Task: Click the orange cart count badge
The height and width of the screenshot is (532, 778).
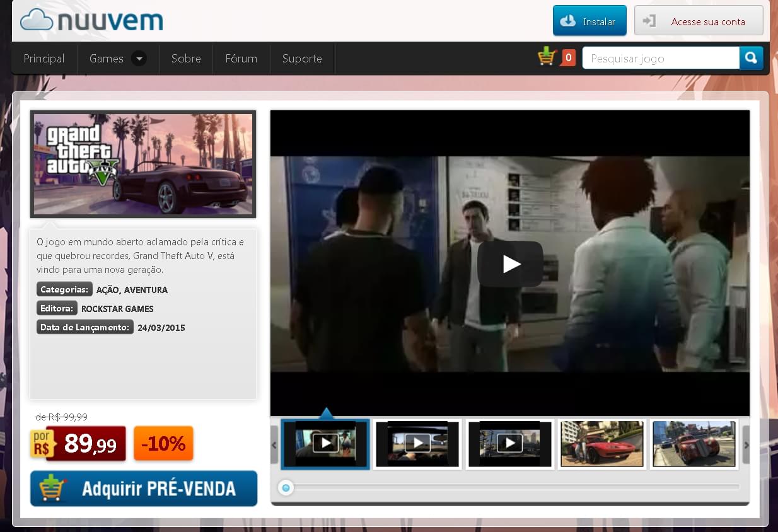Action: click(x=568, y=58)
